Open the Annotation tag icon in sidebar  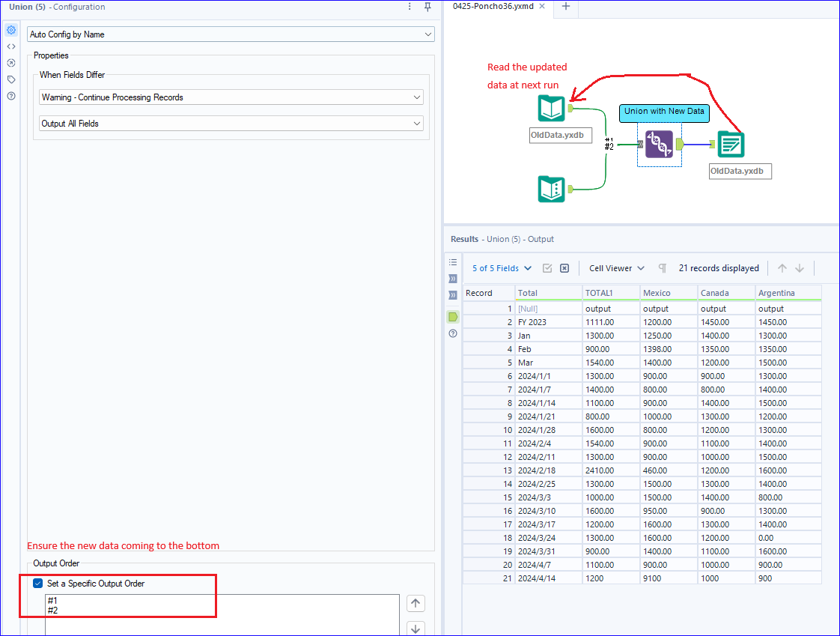(11, 79)
